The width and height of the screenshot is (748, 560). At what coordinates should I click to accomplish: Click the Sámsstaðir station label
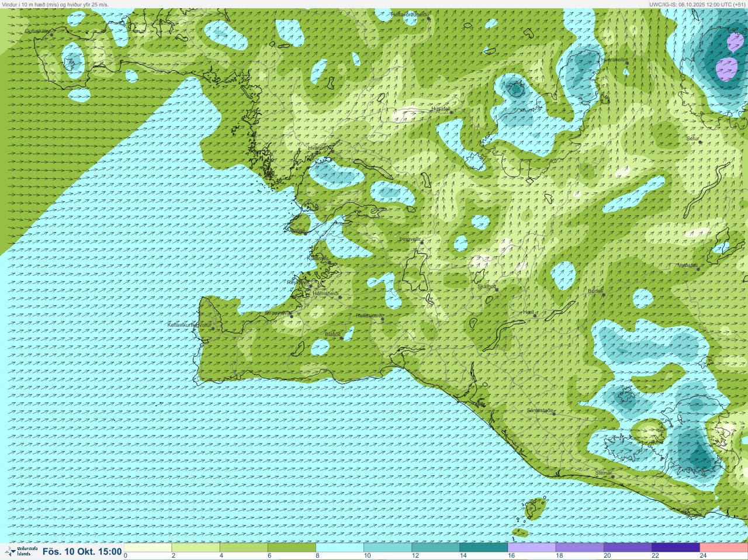coord(540,410)
